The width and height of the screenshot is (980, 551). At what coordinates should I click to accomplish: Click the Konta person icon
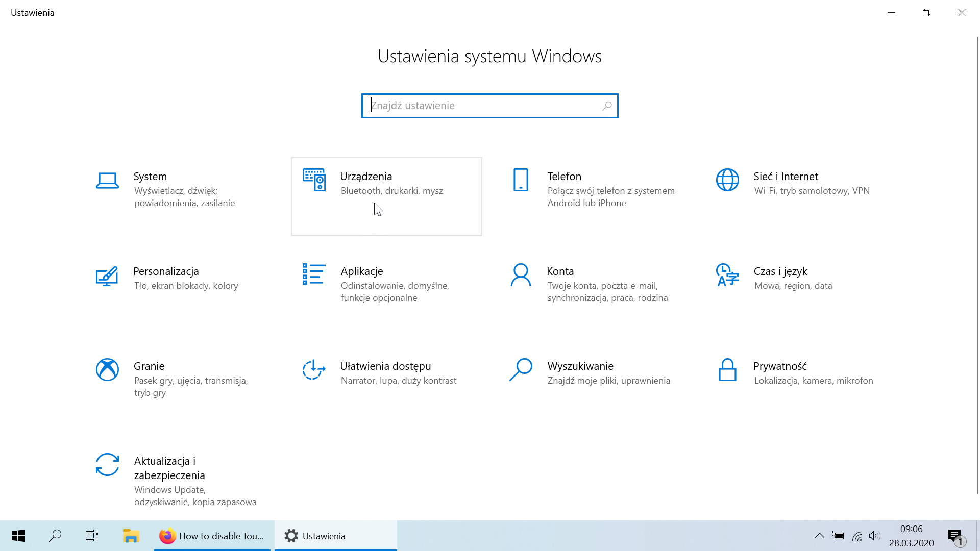[521, 275]
